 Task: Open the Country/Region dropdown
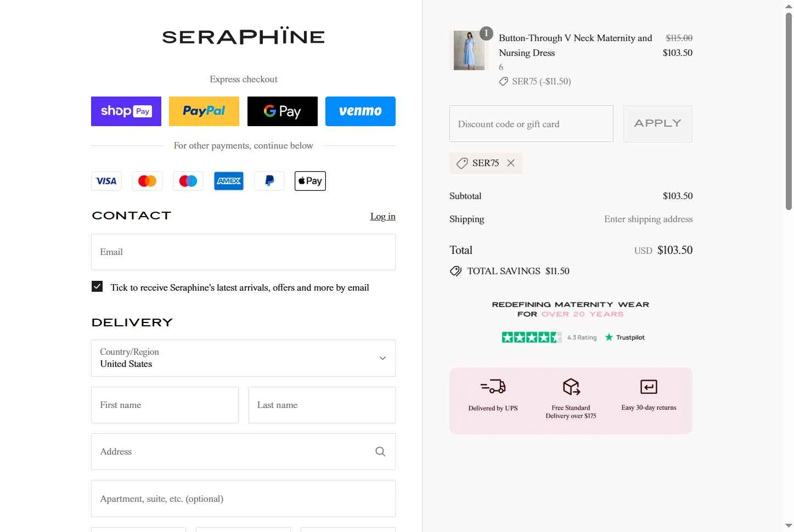[x=243, y=358]
